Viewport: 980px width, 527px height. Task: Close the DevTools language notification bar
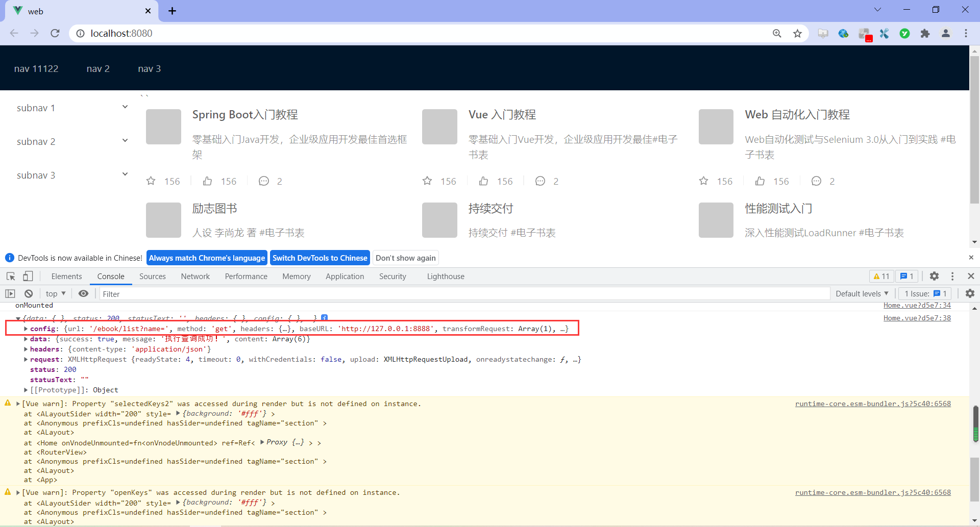(971, 258)
